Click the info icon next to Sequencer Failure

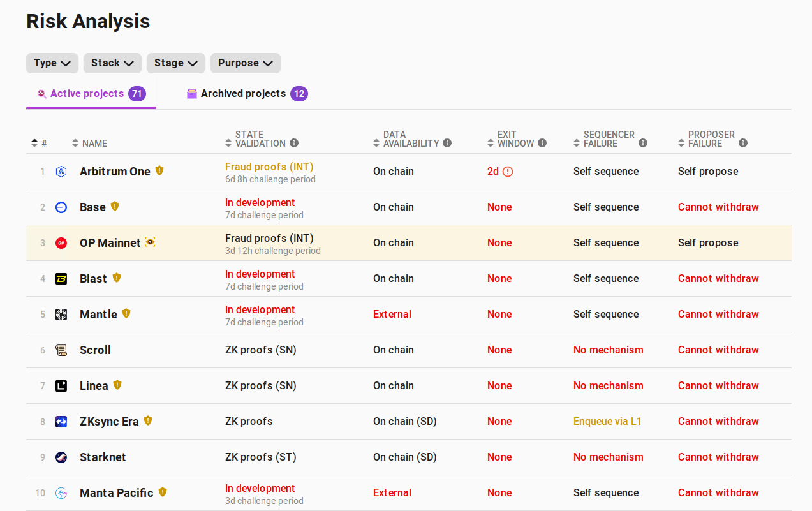tap(643, 143)
